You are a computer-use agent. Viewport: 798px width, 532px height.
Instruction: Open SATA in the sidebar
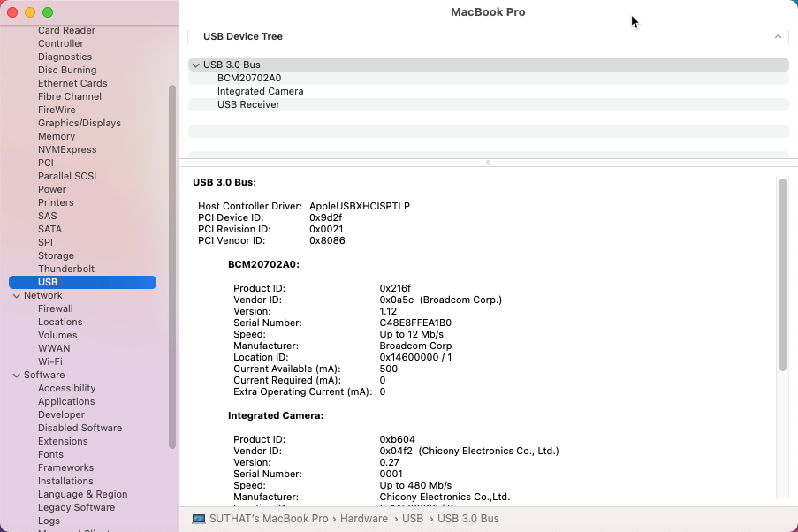click(49, 229)
